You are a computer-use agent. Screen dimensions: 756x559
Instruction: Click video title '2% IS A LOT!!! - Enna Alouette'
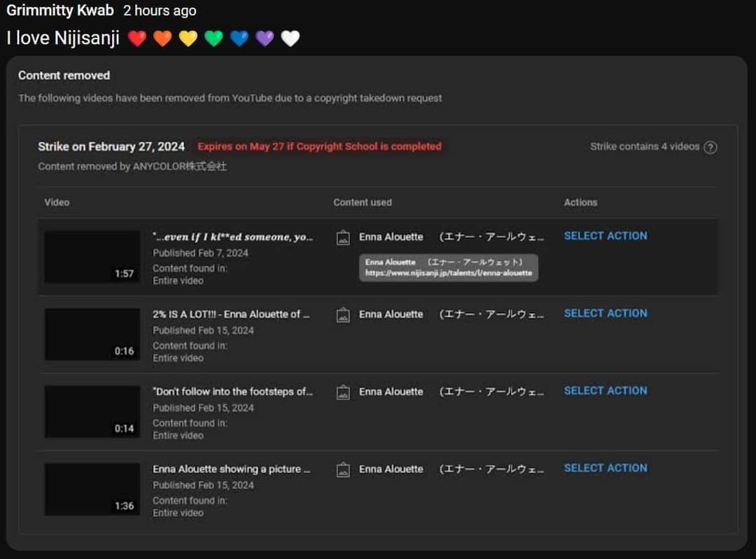(x=232, y=315)
